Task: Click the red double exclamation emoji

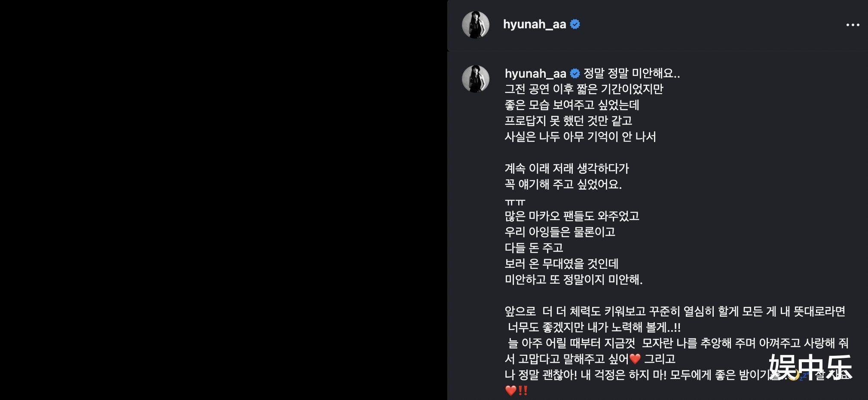Action: point(523,391)
